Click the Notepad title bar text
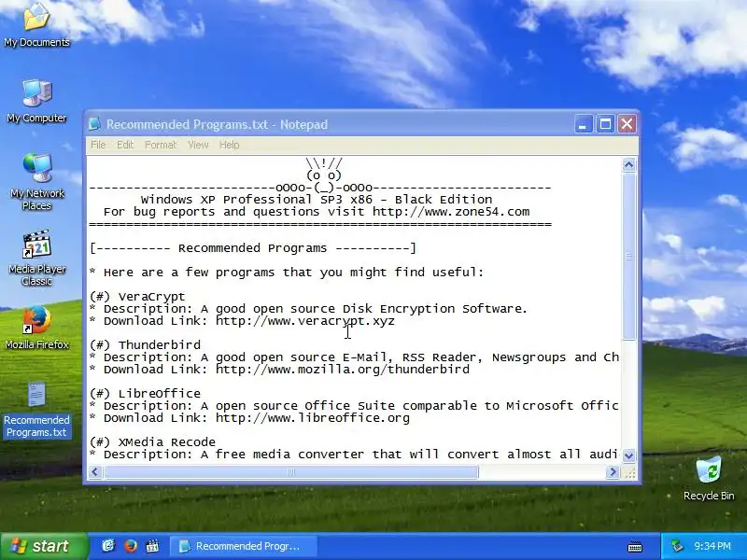The image size is (747, 560). tap(217, 124)
